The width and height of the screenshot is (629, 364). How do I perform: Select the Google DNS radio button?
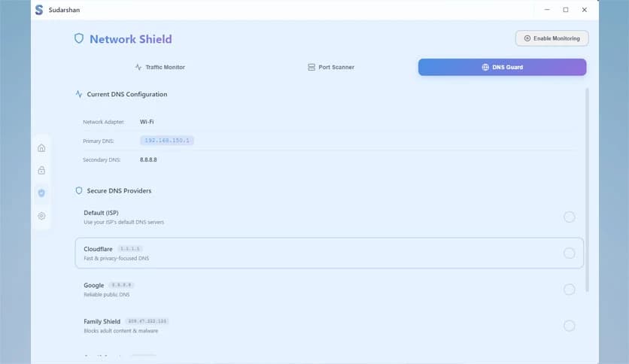(x=569, y=289)
